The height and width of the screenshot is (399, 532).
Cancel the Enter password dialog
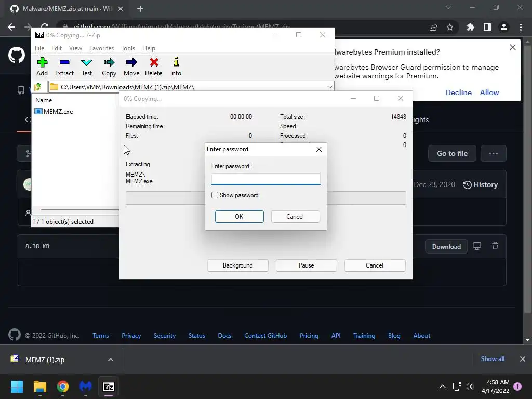295,217
